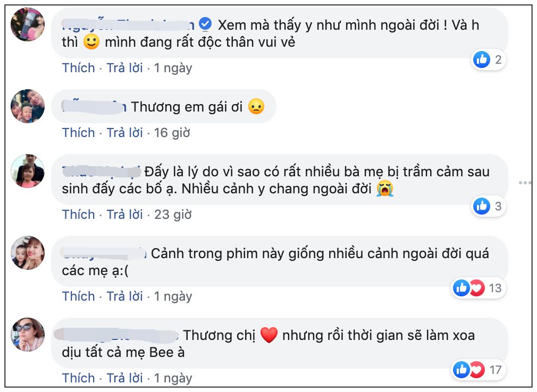The width and height of the screenshot is (537, 392).
Task: Like the 'Thương em gái ơi' comment
Action: [x=78, y=132]
